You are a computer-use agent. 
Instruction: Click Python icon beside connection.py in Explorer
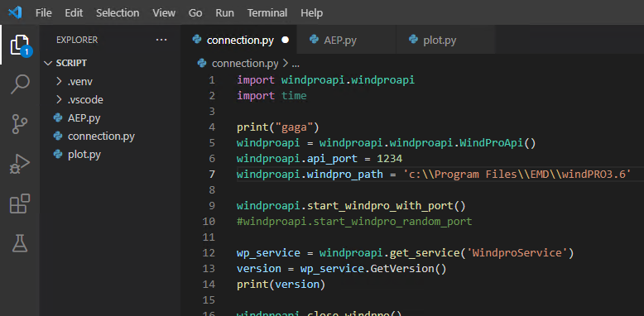click(58, 136)
